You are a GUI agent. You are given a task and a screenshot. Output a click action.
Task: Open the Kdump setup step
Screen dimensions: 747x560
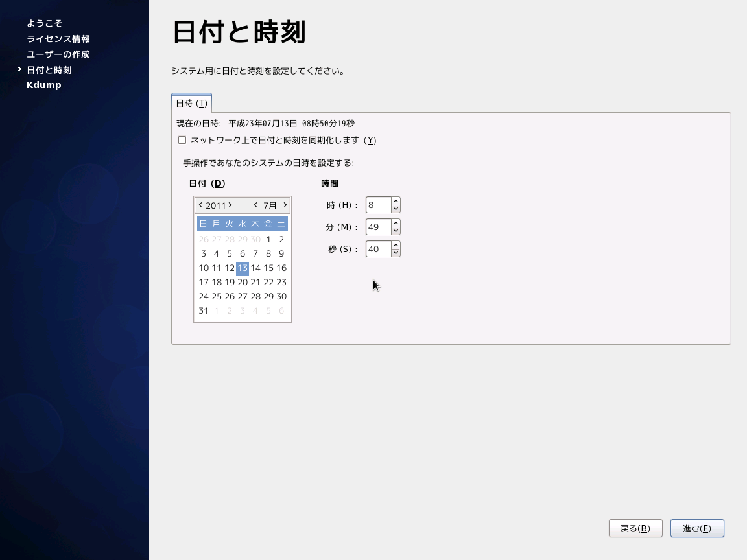point(43,84)
